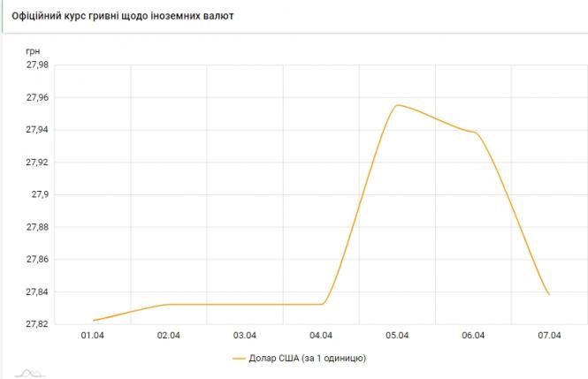
Task: Click the line's end point at 07.04
Action: tap(550, 294)
